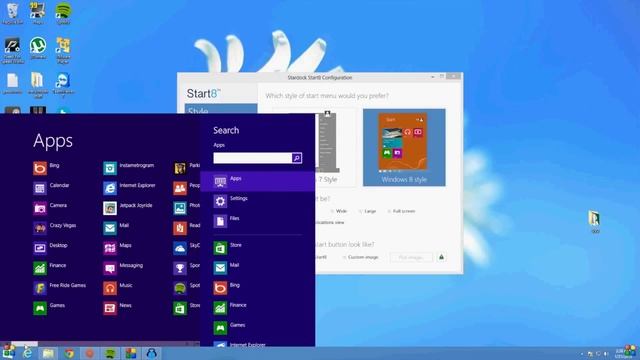The height and width of the screenshot is (360, 640).
Task: Select Files search category
Action: (x=258, y=221)
